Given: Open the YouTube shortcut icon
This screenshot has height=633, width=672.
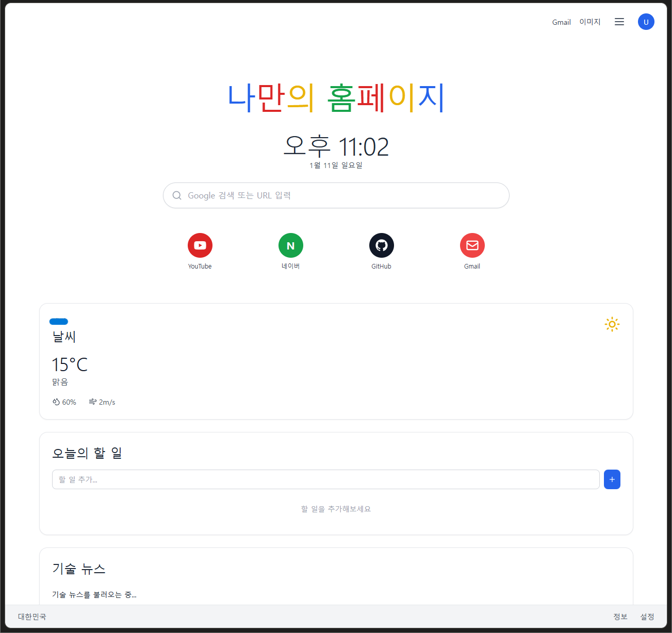Looking at the screenshot, I should tap(200, 245).
